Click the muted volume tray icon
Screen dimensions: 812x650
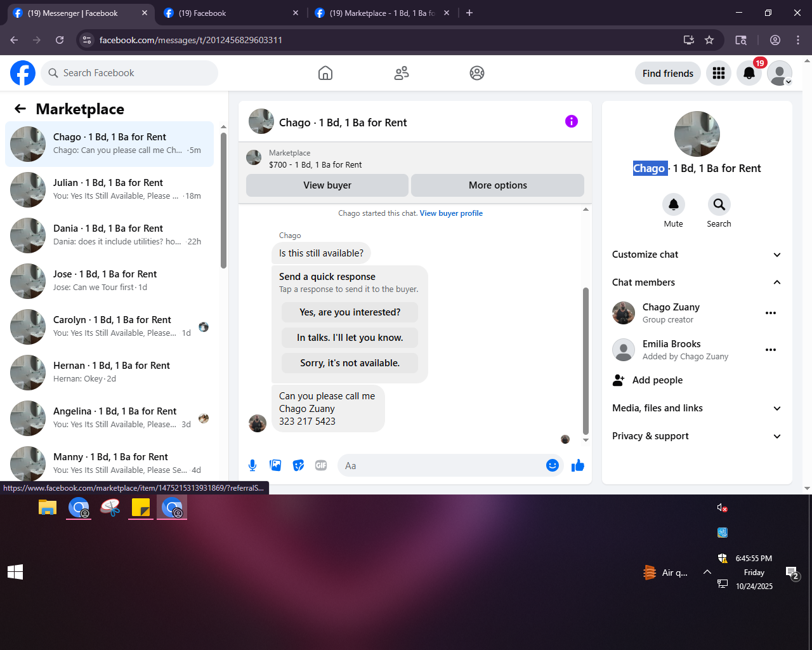[x=722, y=508]
